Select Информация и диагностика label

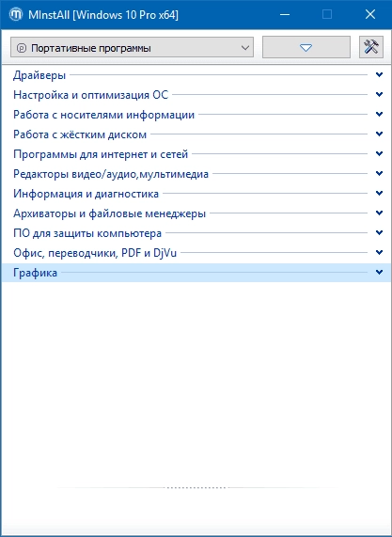tap(86, 194)
